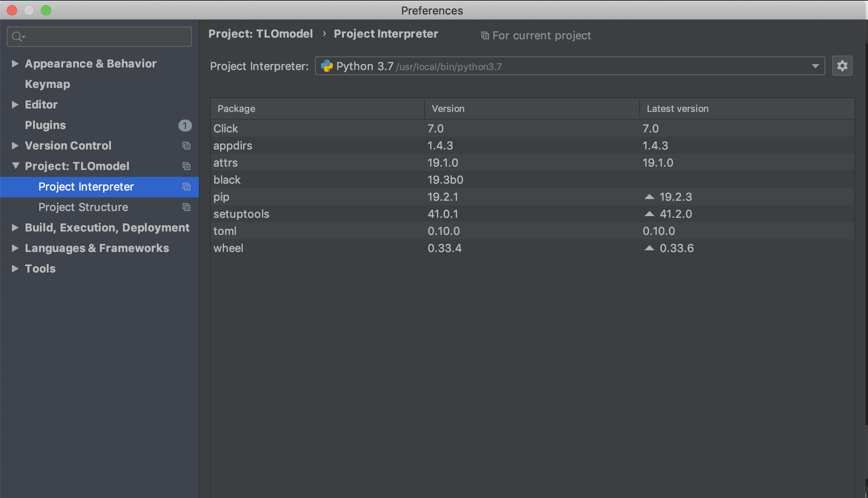868x498 pixels.
Task: Click project-scope icon on Project Structure row
Action: coord(186,207)
